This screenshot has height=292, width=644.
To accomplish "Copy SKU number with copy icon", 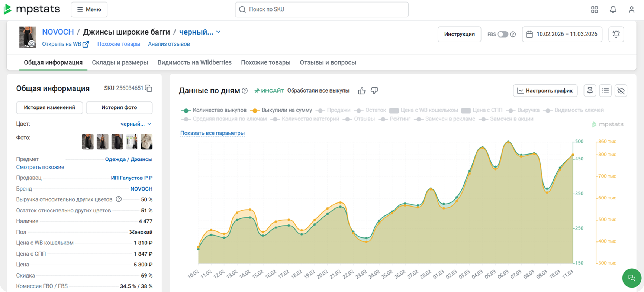I will click(x=149, y=88).
